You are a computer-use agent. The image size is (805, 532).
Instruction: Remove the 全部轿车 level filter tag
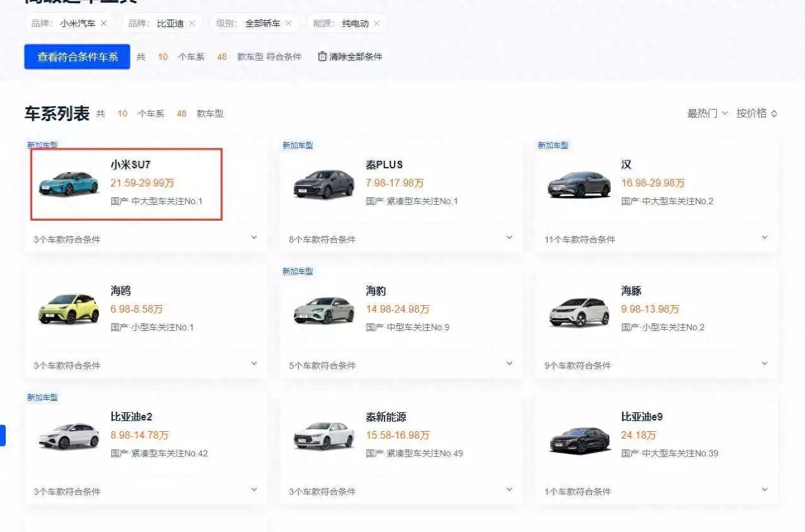point(289,23)
